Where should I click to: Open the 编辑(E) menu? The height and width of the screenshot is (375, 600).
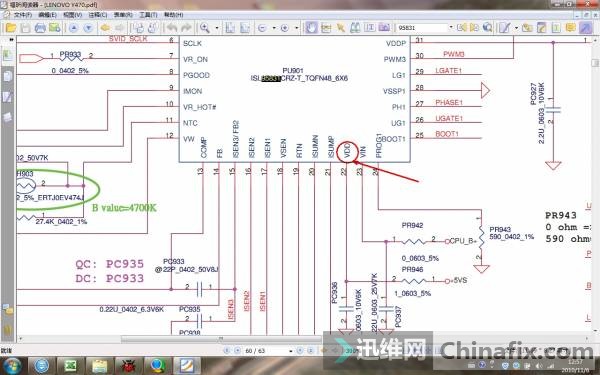click(x=47, y=15)
